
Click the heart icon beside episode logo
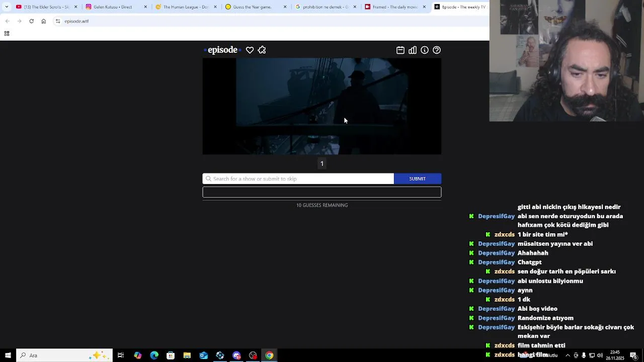[250, 50]
